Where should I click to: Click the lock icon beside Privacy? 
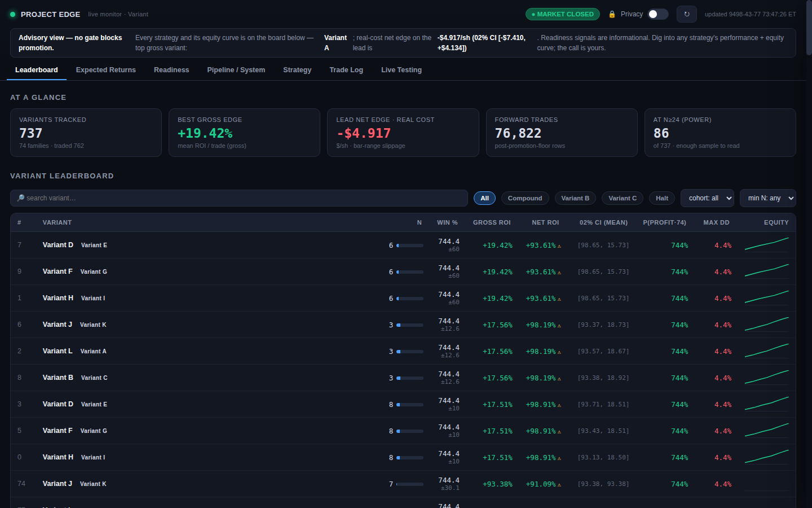tap(612, 14)
